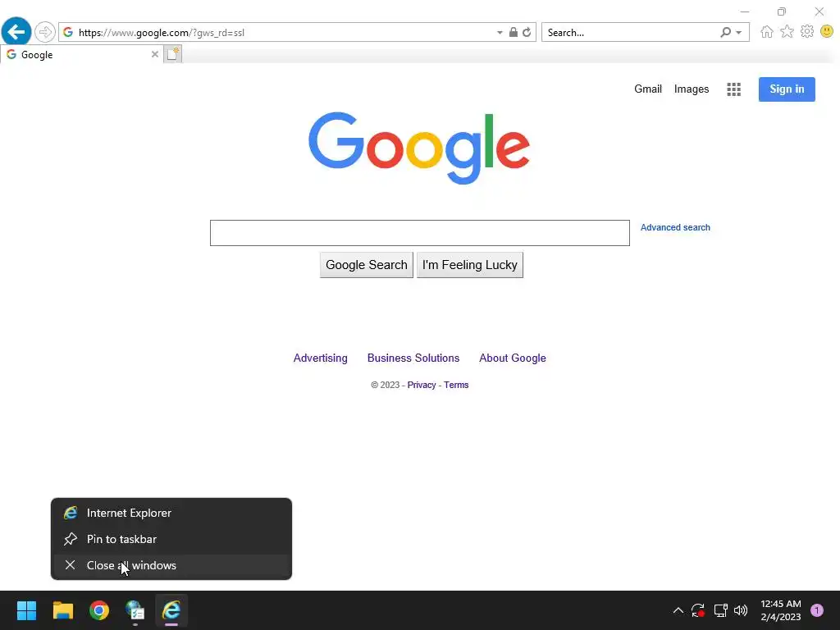Go back with the blue Back arrow
Viewport: 840px width, 630px height.
(x=16, y=32)
